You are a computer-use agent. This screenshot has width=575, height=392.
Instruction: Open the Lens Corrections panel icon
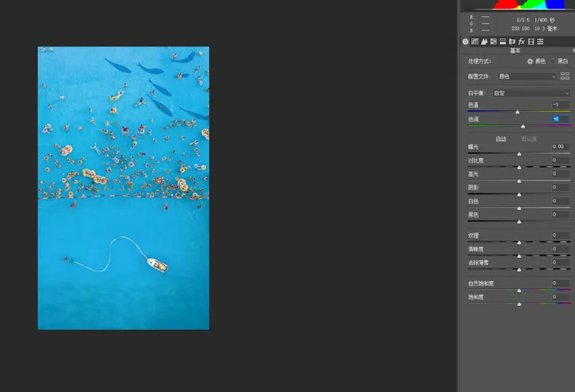click(x=512, y=42)
